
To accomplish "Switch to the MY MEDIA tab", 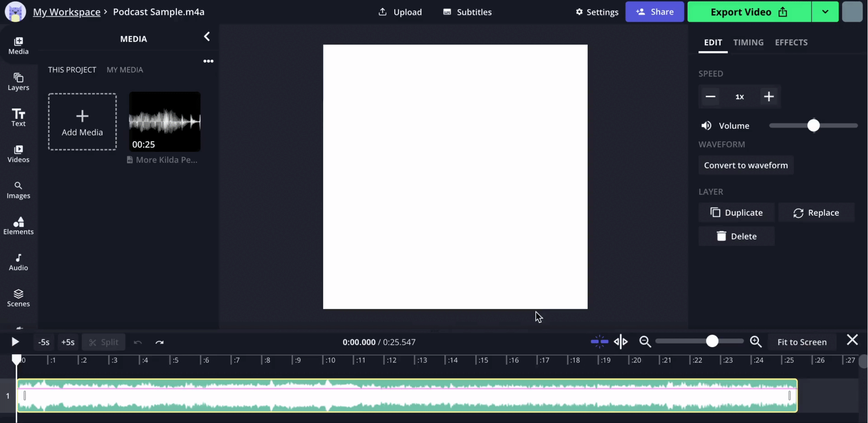I will pyautogui.click(x=125, y=70).
